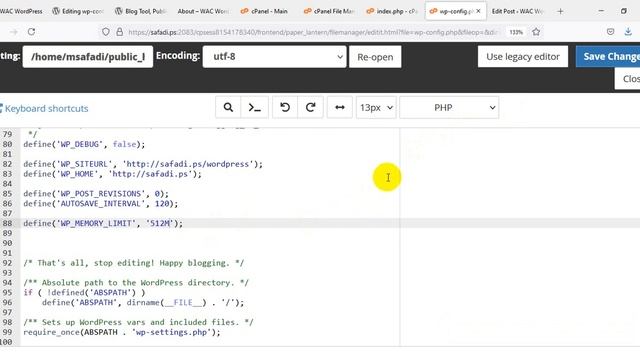This screenshot has height=360, width=640.
Task: Go forward in browser history
Action: 13,32
